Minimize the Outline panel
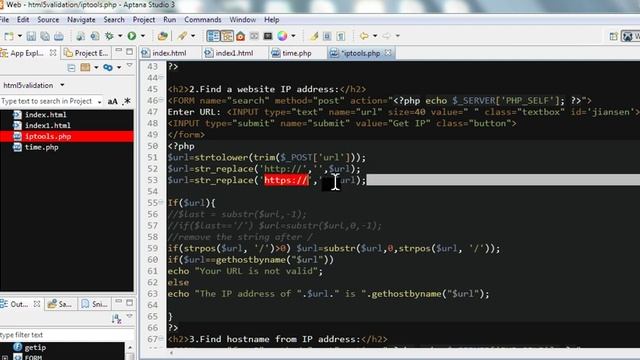640x360 pixels. (x=118, y=302)
